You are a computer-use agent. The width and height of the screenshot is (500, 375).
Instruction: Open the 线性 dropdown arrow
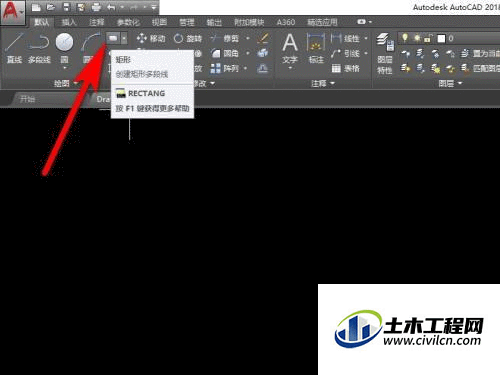coord(366,38)
